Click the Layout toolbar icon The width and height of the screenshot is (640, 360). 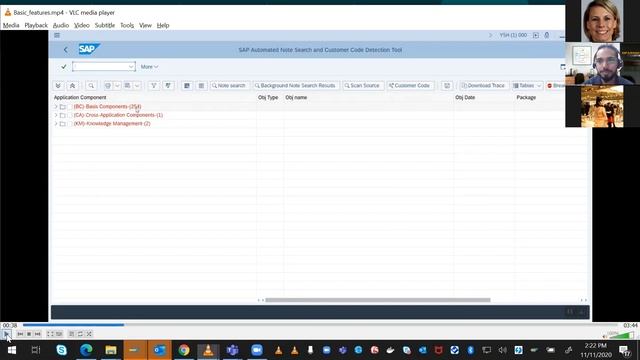(127, 86)
